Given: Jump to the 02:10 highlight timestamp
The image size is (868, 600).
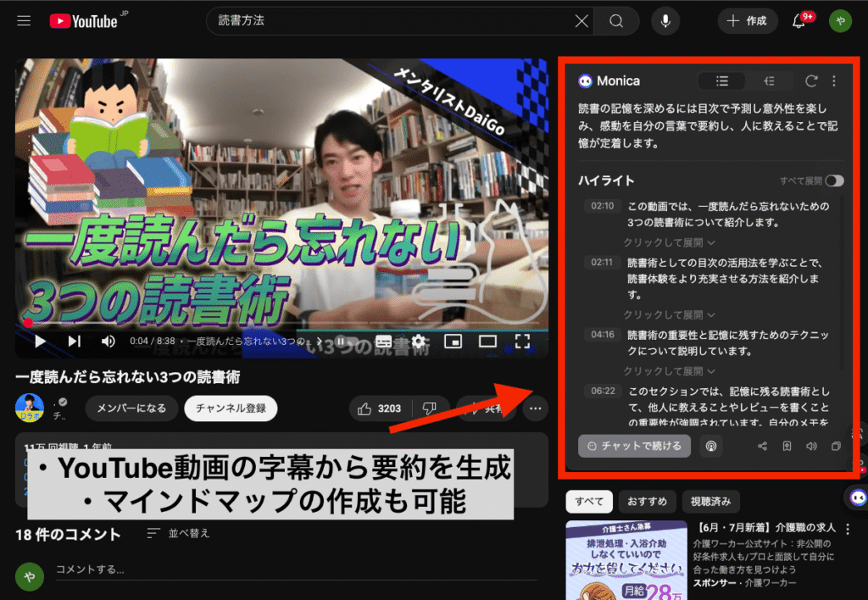Looking at the screenshot, I should tap(603, 206).
